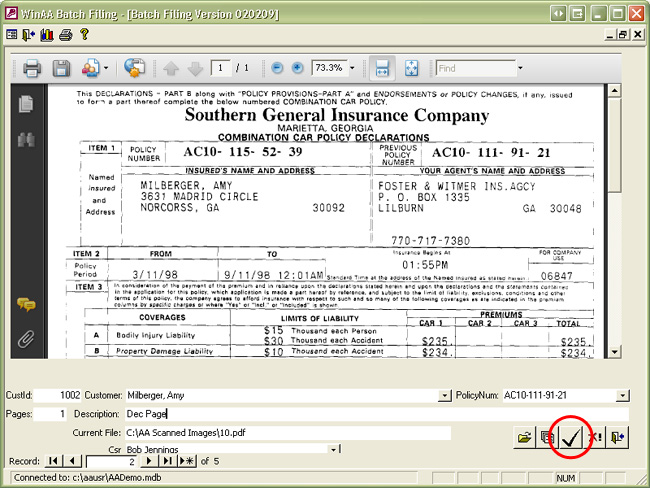Restore the inner document window
Screen dimensions: 650x488
point(623,34)
